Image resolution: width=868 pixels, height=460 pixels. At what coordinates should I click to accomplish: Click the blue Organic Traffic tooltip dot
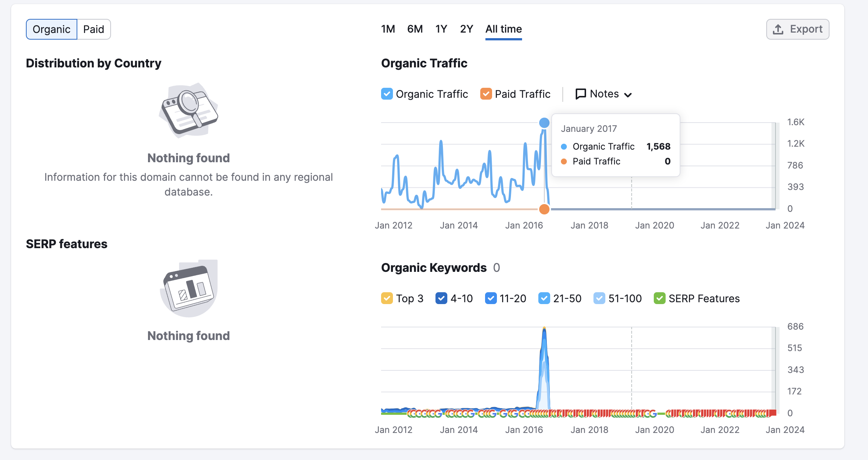click(x=564, y=147)
